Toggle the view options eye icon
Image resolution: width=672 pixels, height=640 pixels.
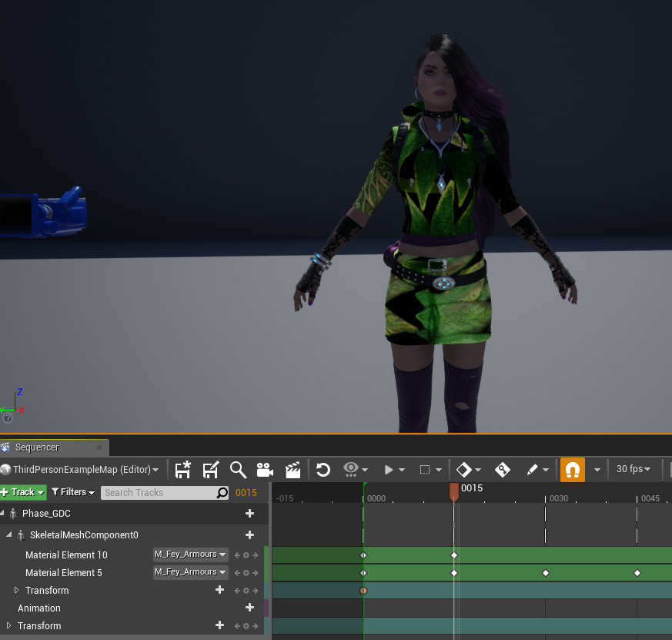pyautogui.click(x=351, y=470)
